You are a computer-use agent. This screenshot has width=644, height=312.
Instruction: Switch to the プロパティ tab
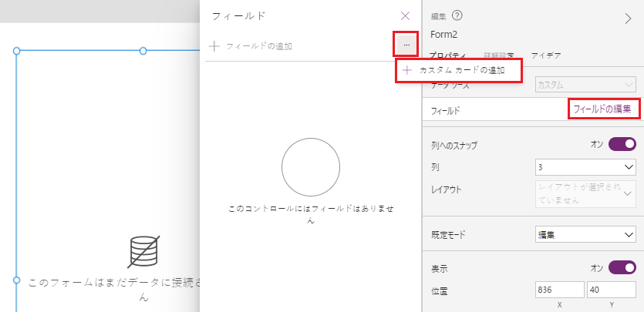click(447, 55)
